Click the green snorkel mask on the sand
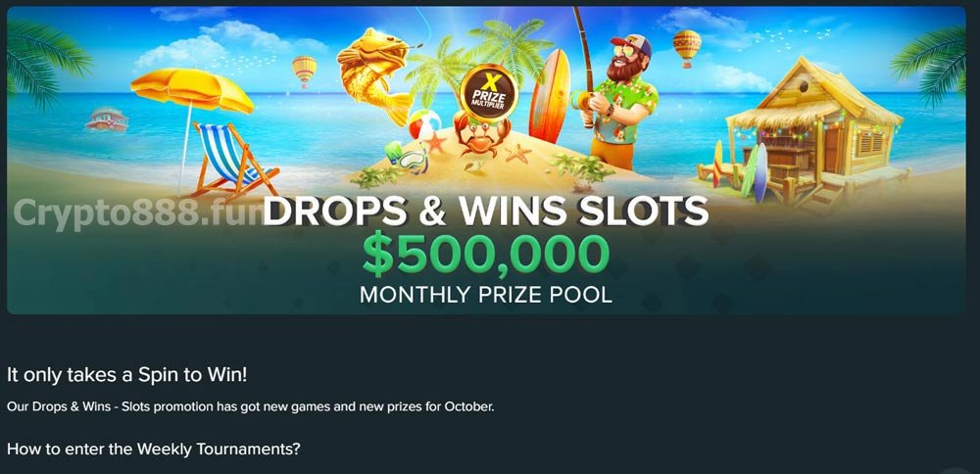 click(x=406, y=158)
